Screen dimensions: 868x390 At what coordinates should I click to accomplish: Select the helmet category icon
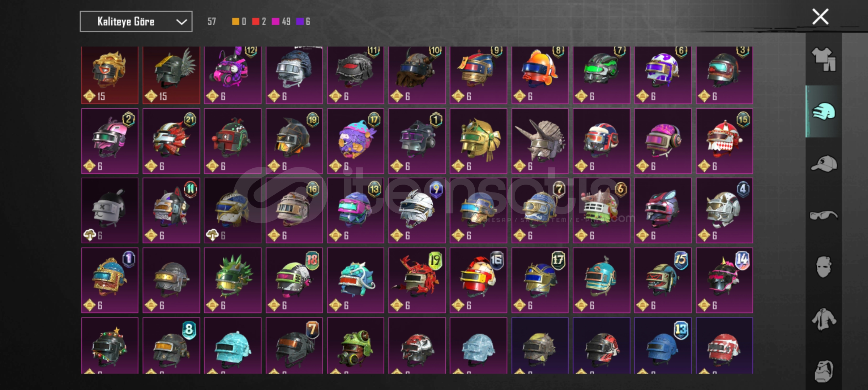pyautogui.click(x=824, y=112)
